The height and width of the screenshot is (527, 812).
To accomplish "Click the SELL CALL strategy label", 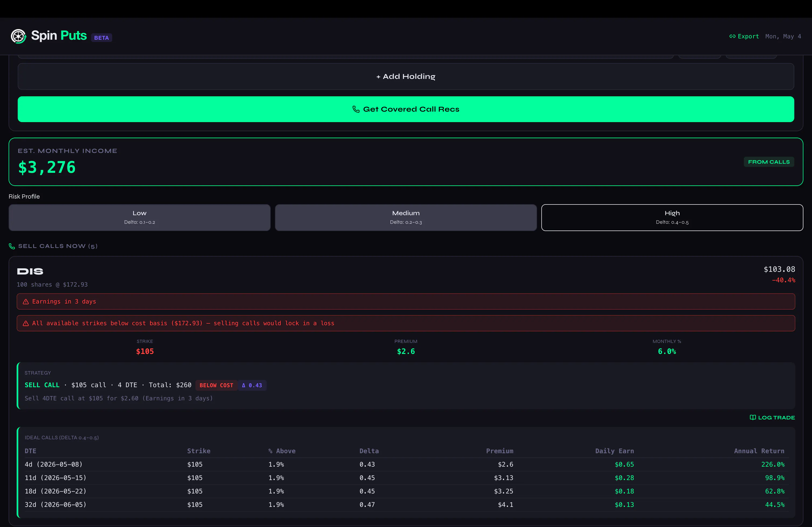I will coord(42,385).
